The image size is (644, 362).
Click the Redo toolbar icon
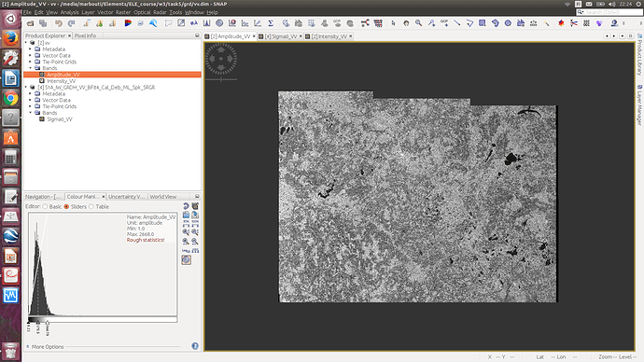click(x=72, y=23)
